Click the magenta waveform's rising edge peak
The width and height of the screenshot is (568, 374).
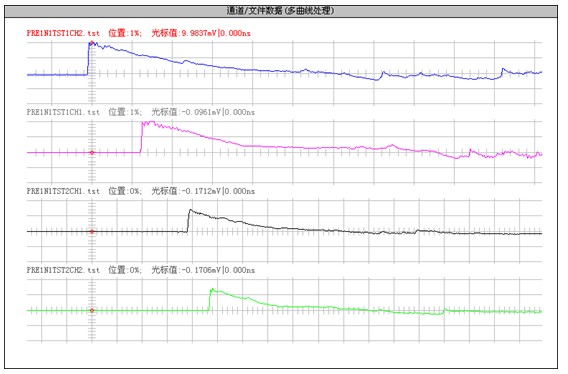(x=143, y=123)
